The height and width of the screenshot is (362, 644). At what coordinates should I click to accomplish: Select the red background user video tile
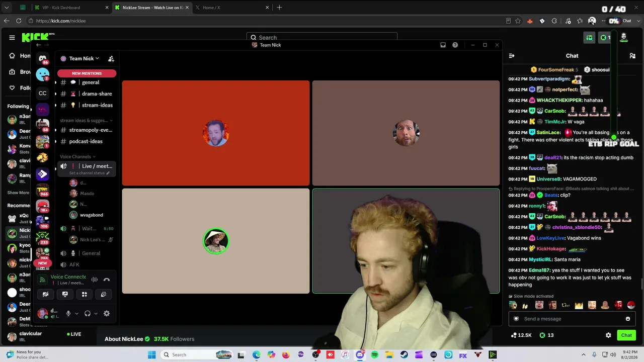216,133
